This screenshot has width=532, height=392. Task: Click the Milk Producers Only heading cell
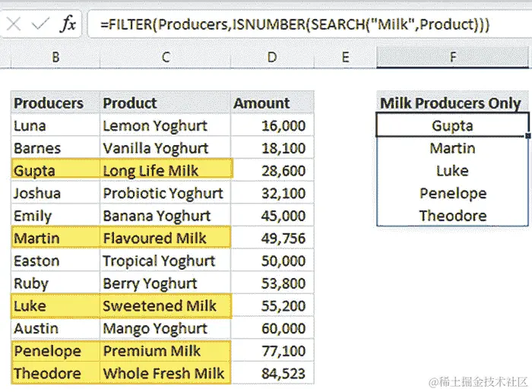coord(453,103)
